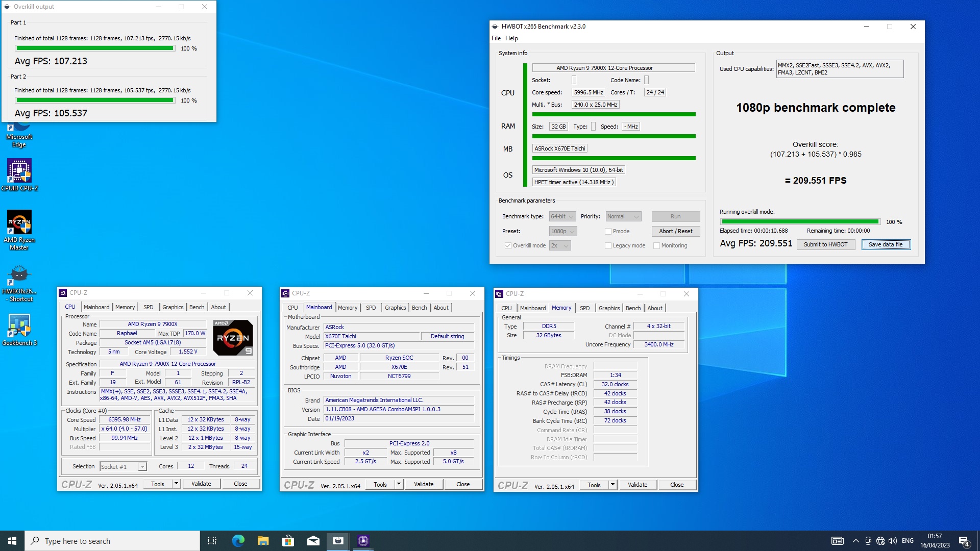Open HWBOTx265 shortcut desktop icon

(19, 284)
